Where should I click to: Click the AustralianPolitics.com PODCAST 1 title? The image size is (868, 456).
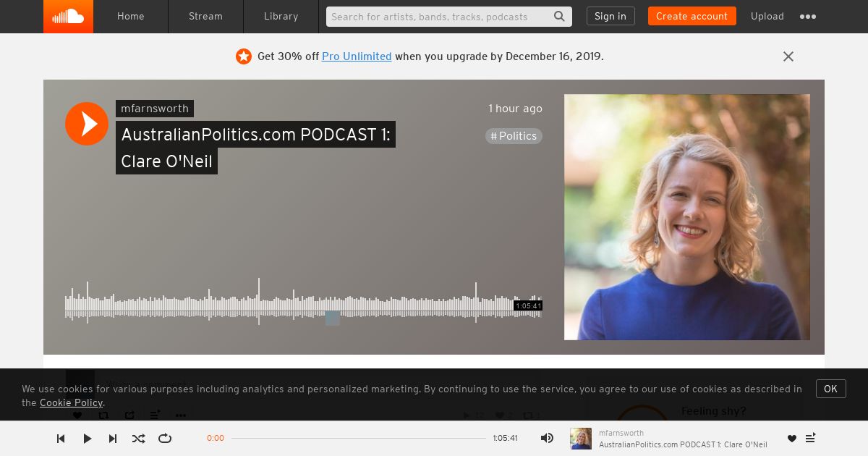(255, 148)
